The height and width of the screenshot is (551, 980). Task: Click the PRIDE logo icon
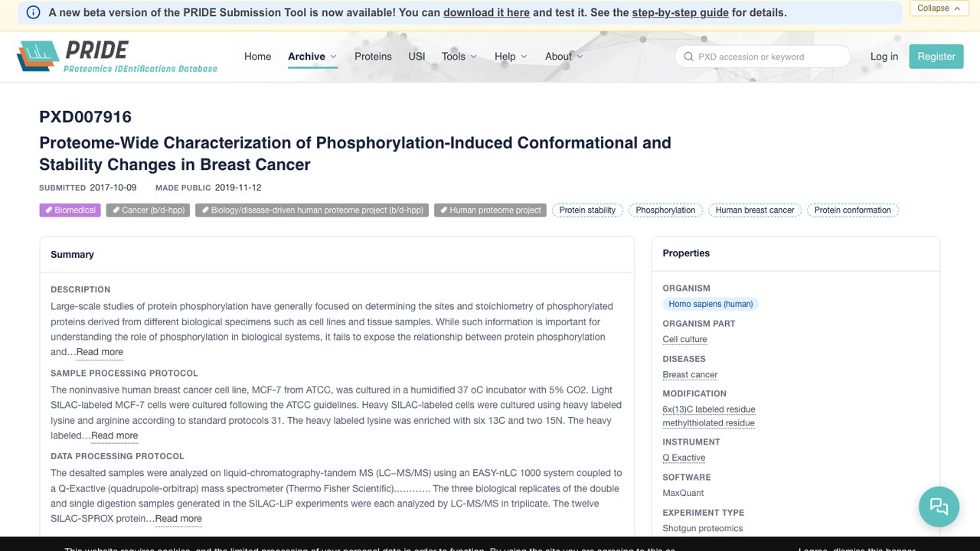(37, 57)
